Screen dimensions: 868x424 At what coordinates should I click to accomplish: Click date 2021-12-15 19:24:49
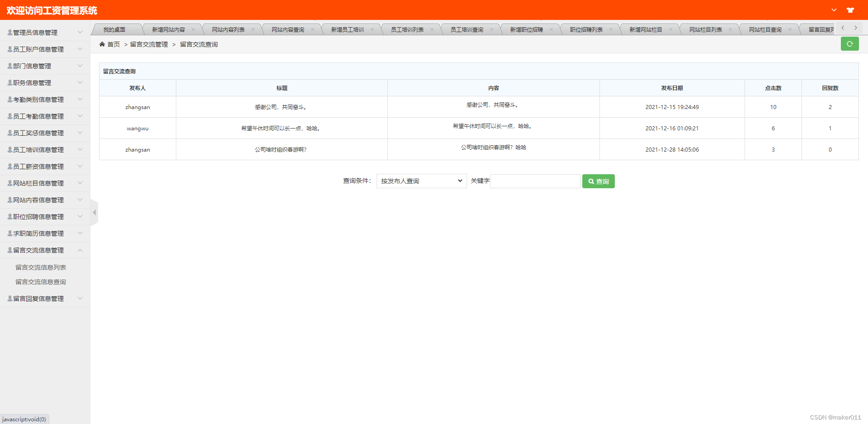(672, 107)
